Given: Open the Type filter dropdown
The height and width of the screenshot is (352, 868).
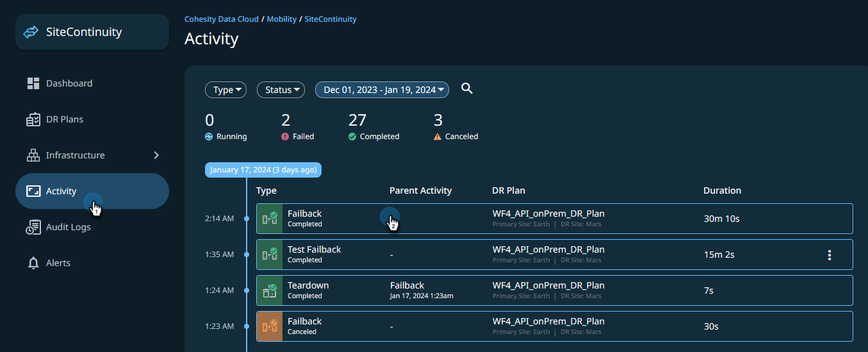Looking at the screenshot, I should [x=226, y=90].
